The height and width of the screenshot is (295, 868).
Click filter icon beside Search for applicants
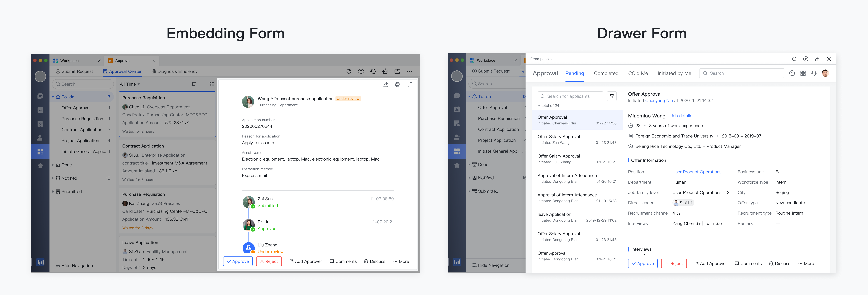pyautogui.click(x=612, y=96)
